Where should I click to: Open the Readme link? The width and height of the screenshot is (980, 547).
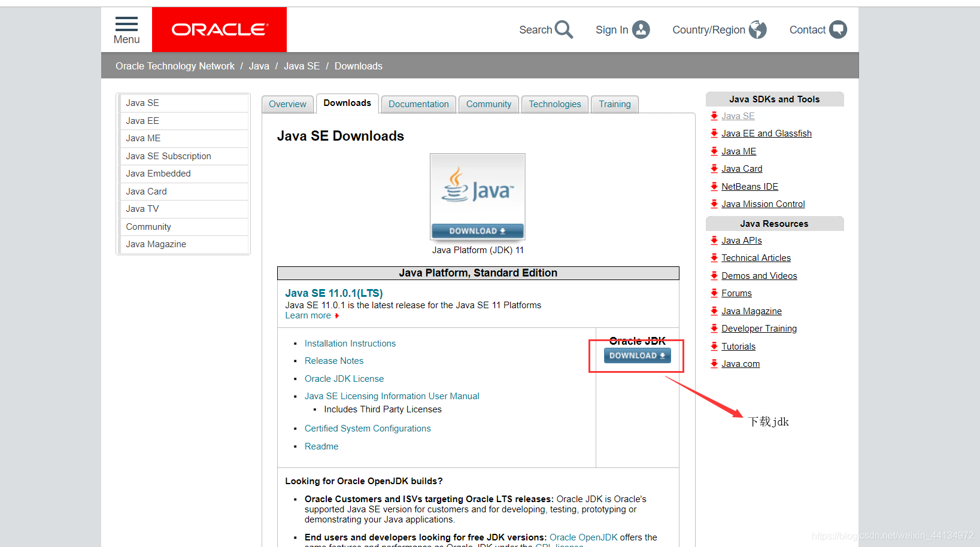321,446
